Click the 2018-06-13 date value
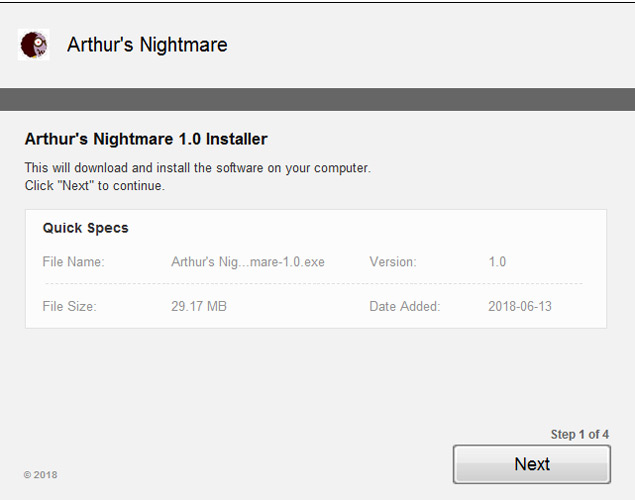This screenshot has width=635, height=500. point(520,306)
